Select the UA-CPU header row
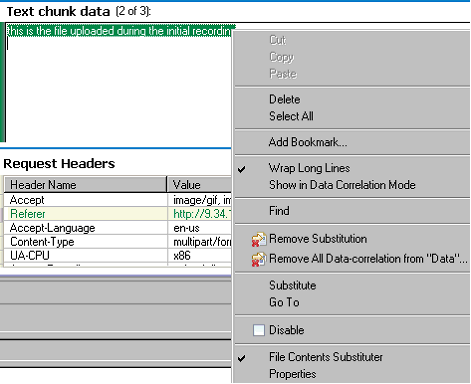 (x=117, y=256)
